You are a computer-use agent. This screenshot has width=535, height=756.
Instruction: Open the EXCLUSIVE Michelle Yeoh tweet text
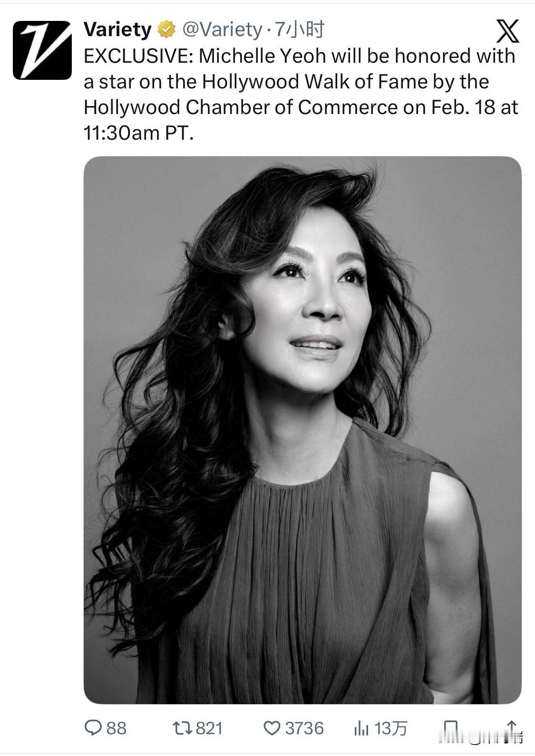coord(301,94)
